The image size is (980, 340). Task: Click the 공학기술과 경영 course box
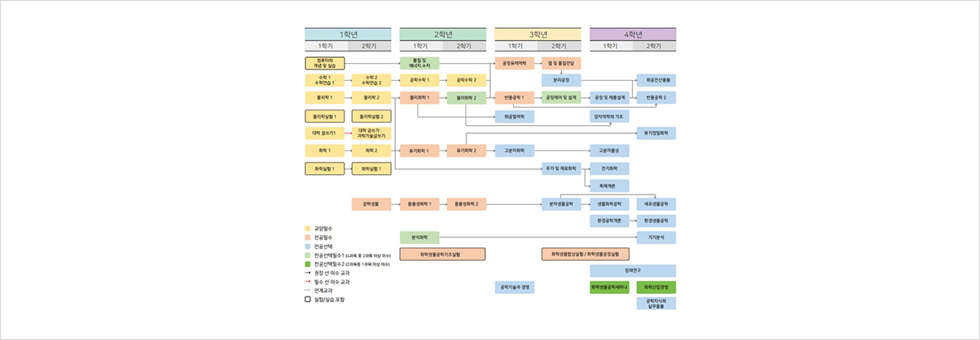point(514,288)
